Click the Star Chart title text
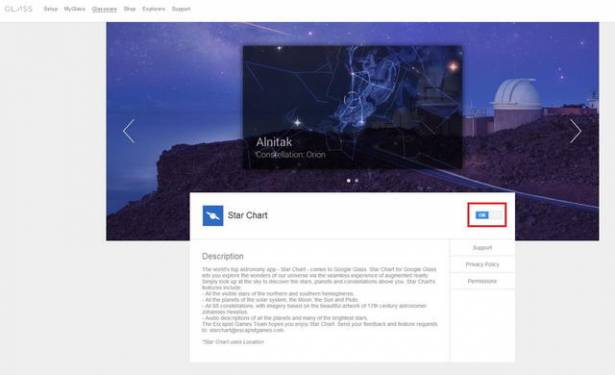615x375 pixels. [x=247, y=215]
